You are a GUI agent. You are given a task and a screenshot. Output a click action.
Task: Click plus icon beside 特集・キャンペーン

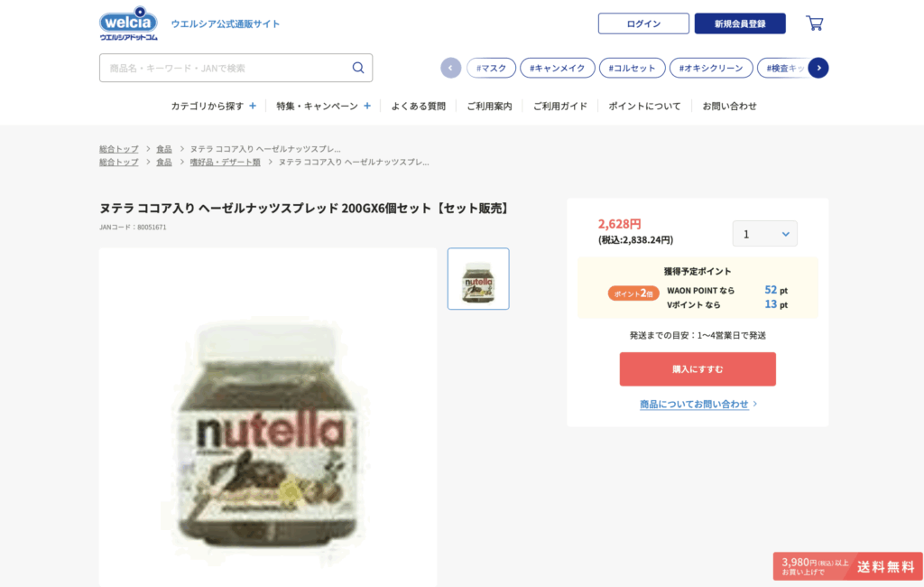point(367,106)
